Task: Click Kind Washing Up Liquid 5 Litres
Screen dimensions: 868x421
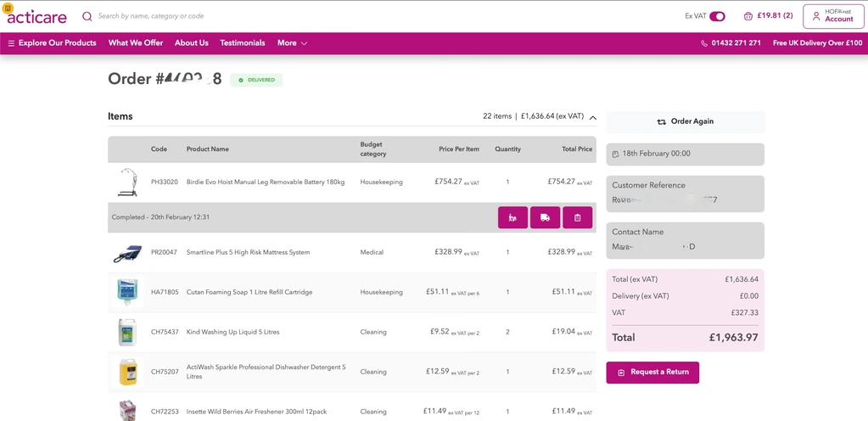Action: click(x=233, y=333)
